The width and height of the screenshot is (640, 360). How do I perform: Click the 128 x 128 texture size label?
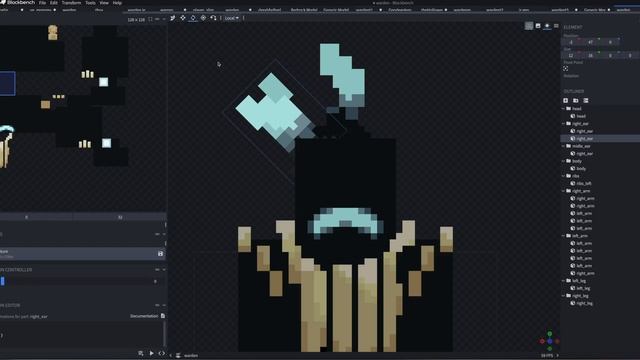pyautogui.click(x=136, y=19)
